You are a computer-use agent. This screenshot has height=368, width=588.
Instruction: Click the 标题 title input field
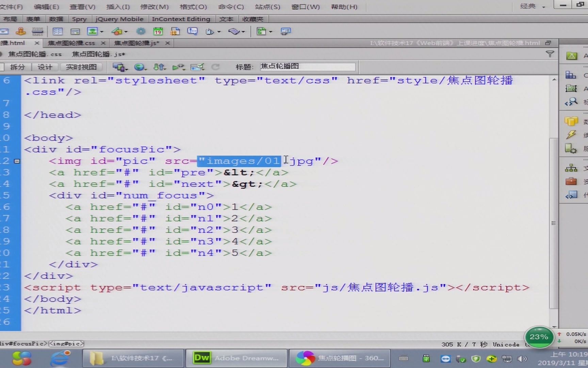point(307,66)
